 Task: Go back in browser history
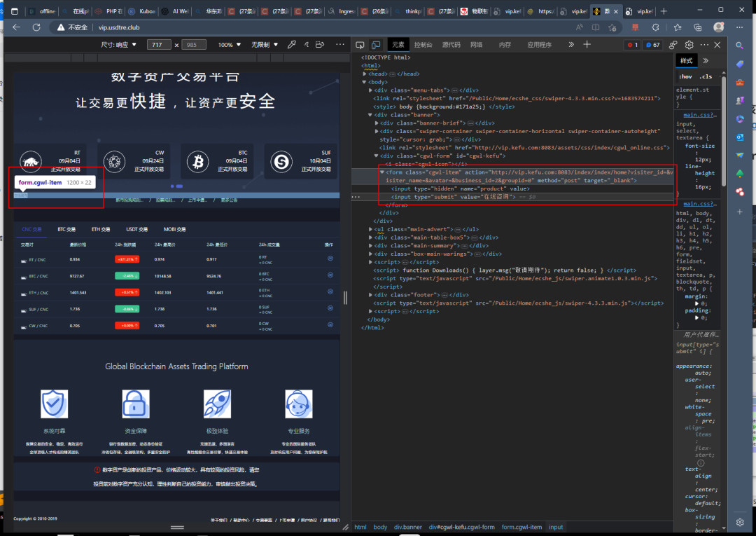point(16,27)
